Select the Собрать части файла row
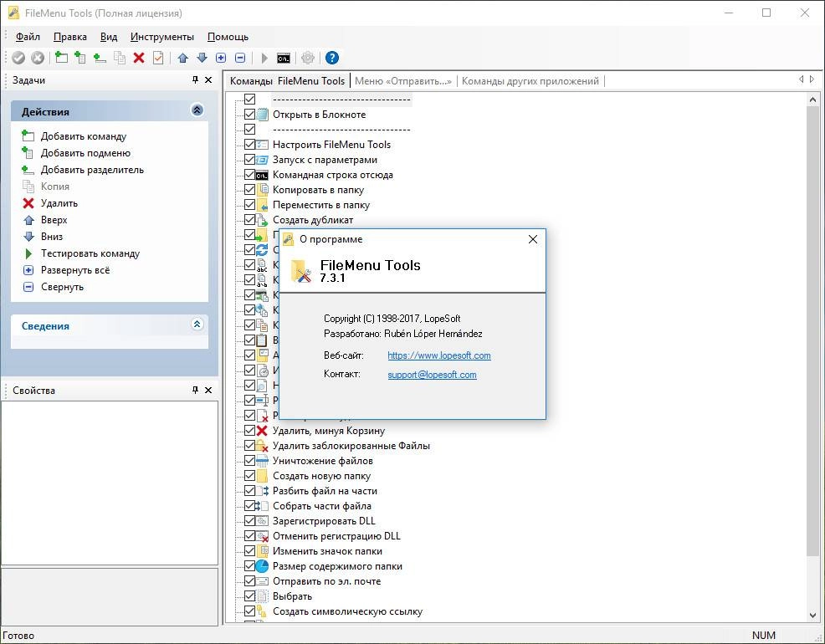Image resolution: width=825 pixels, height=644 pixels. tap(322, 506)
